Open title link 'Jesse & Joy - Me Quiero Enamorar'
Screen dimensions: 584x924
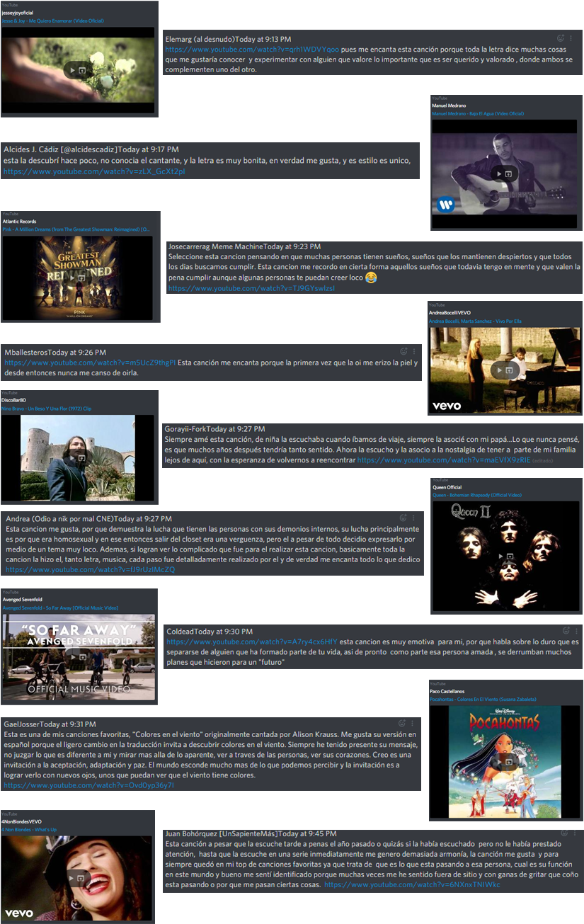coord(54,22)
